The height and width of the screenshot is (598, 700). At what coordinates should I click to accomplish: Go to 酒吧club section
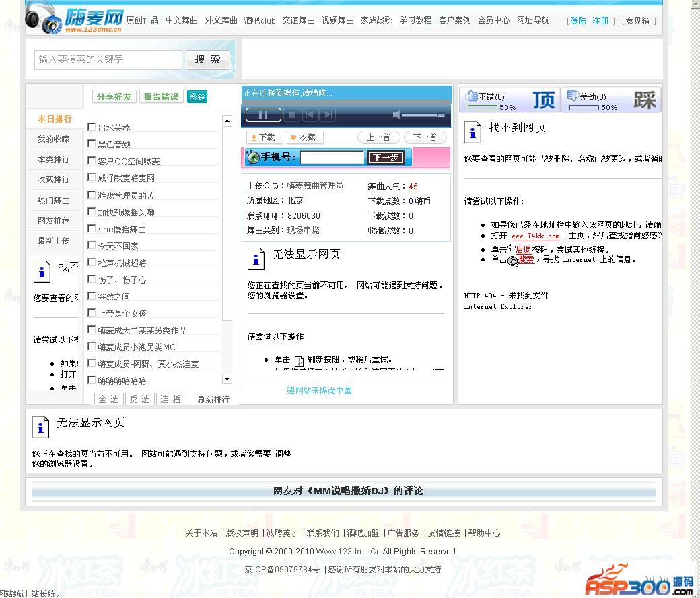pos(260,20)
